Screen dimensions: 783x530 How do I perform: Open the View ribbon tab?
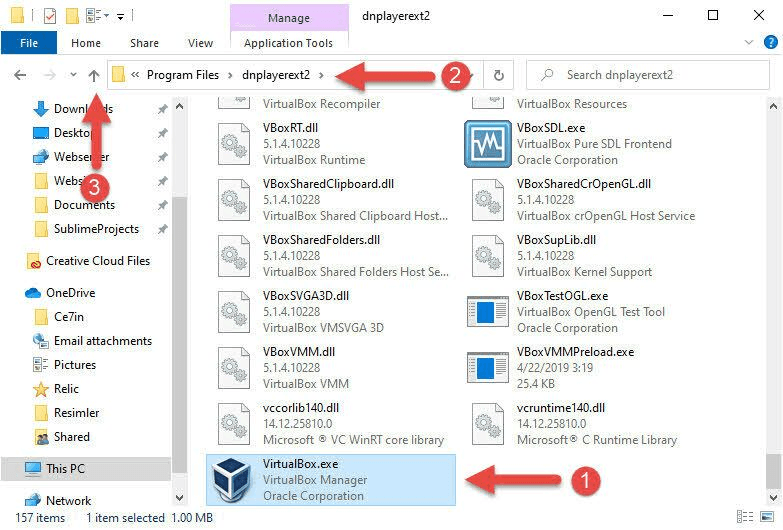[200, 43]
